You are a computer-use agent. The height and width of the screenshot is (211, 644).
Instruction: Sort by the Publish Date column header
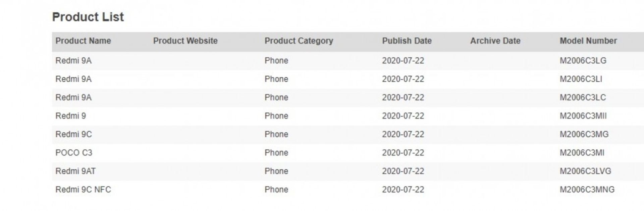coord(407,41)
